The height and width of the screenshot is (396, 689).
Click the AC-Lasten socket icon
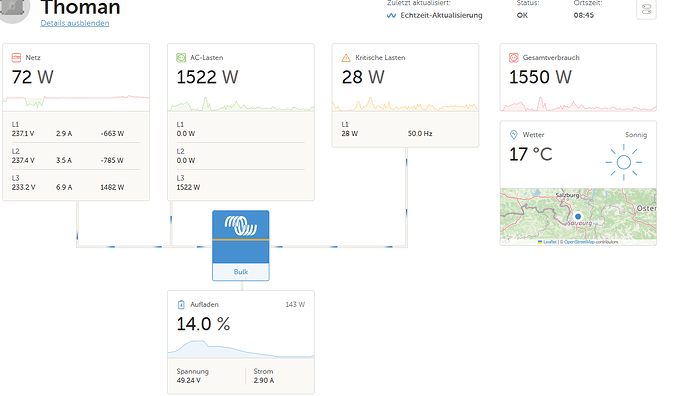click(x=181, y=58)
